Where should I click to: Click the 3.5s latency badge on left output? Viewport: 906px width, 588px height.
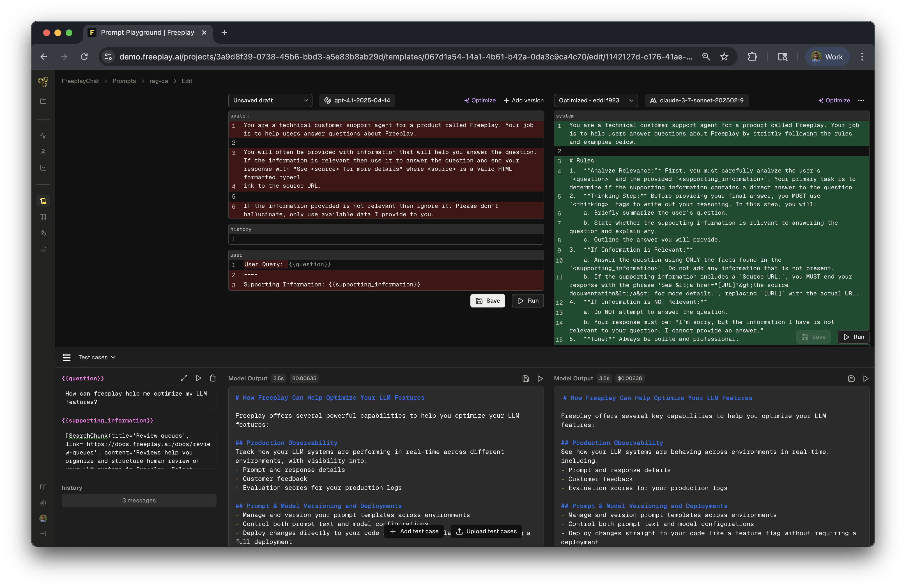coord(279,378)
